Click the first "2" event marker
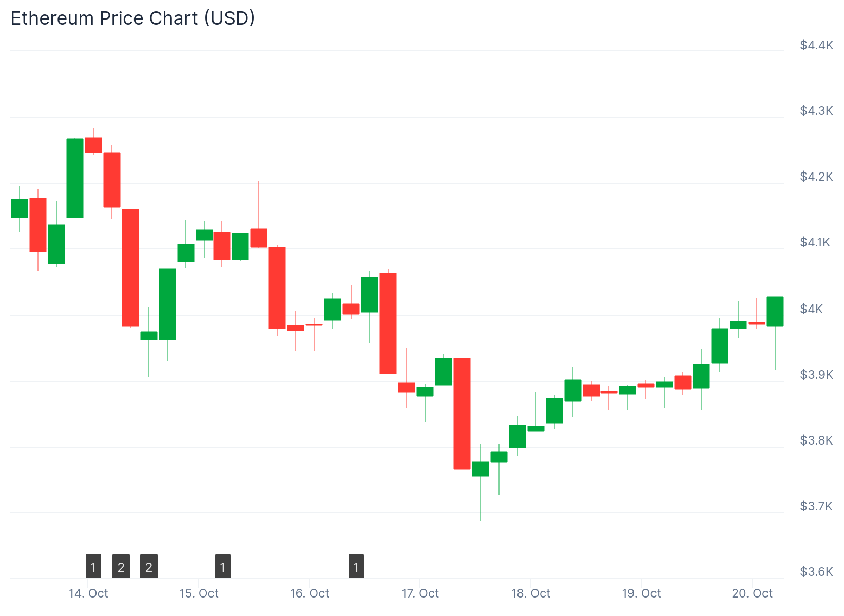 point(121,567)
